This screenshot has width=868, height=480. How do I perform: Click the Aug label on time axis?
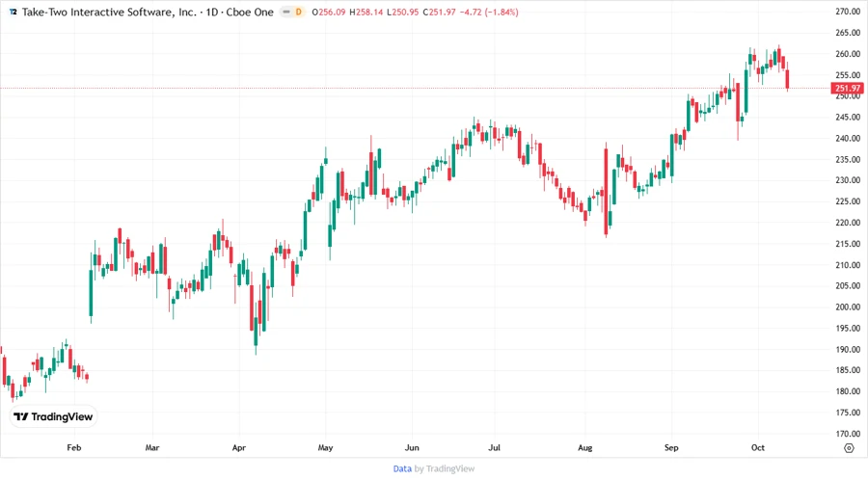click(x=584, y=447)
